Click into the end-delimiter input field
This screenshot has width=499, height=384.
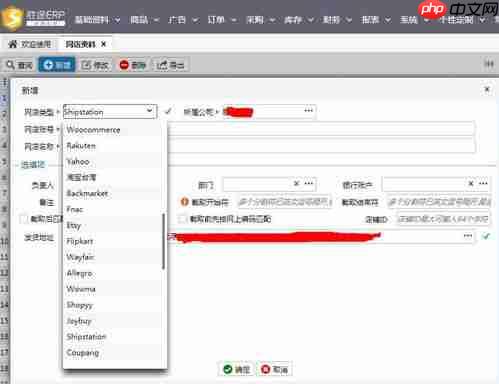(439, 202)
